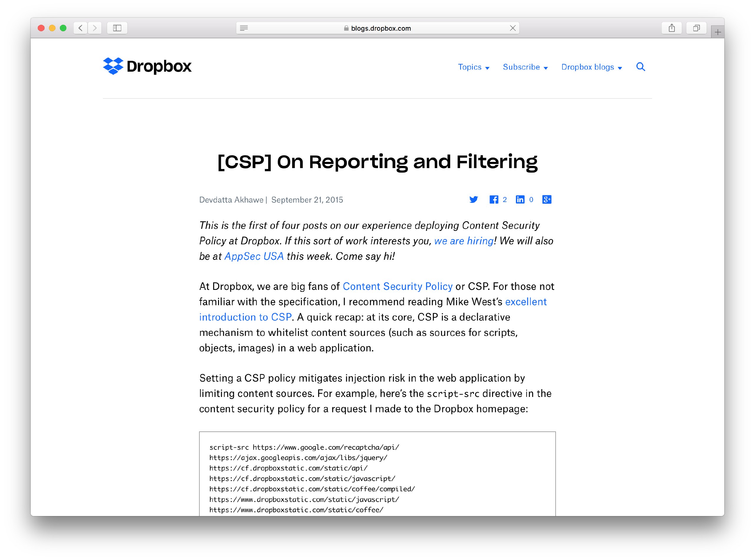Click code line https://www.dropboxstatic.com/static/javascript/
755x560 pixels.
click(x=304, y=499)
